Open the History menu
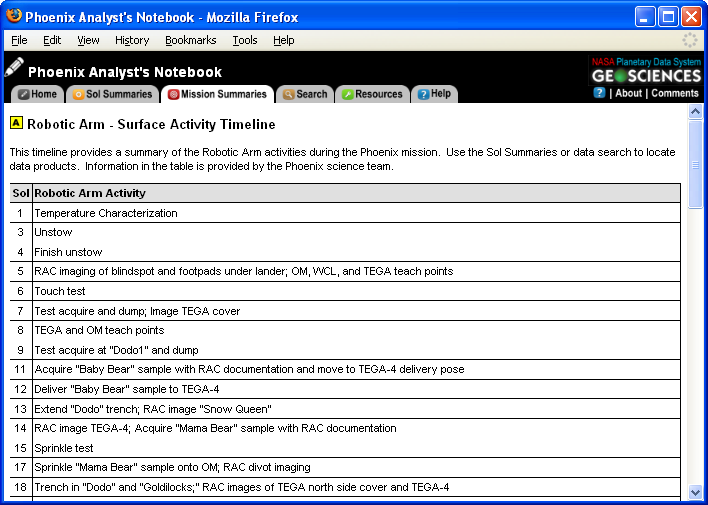 coord(132,40)
